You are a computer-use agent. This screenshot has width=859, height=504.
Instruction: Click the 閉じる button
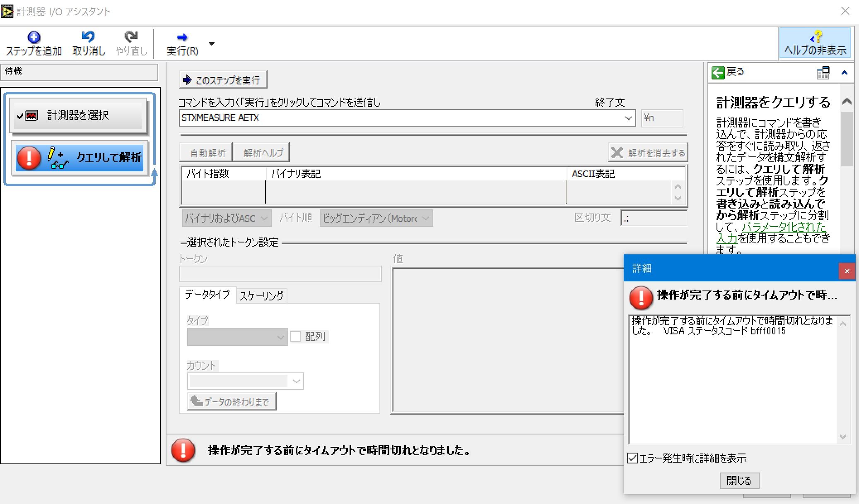(739, 480)
